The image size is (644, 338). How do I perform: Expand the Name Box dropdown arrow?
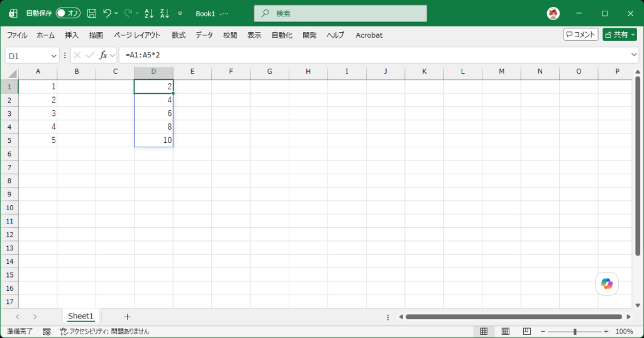[54, 56]
